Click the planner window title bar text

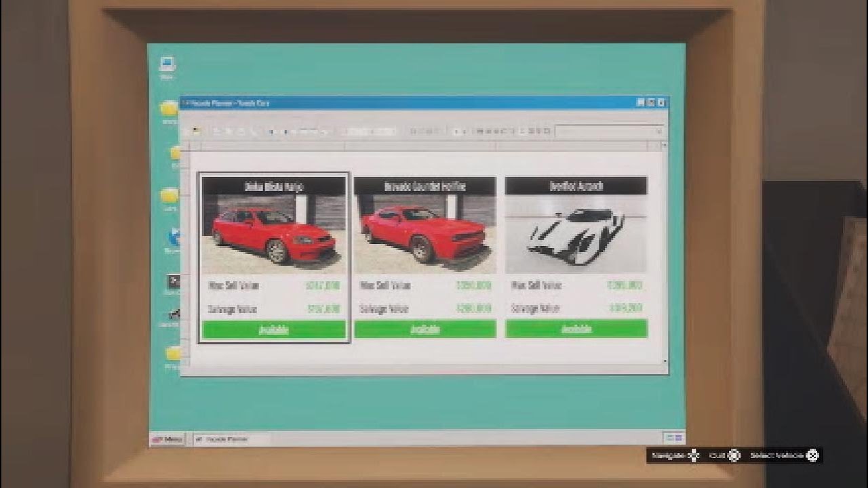[x=231, y=103]
